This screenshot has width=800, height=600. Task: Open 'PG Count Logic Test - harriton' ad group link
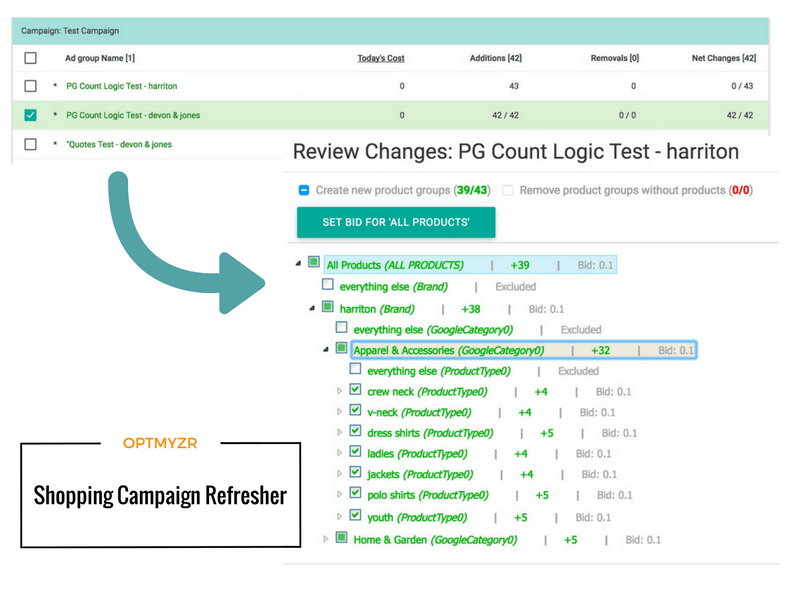tap(127, 87)
